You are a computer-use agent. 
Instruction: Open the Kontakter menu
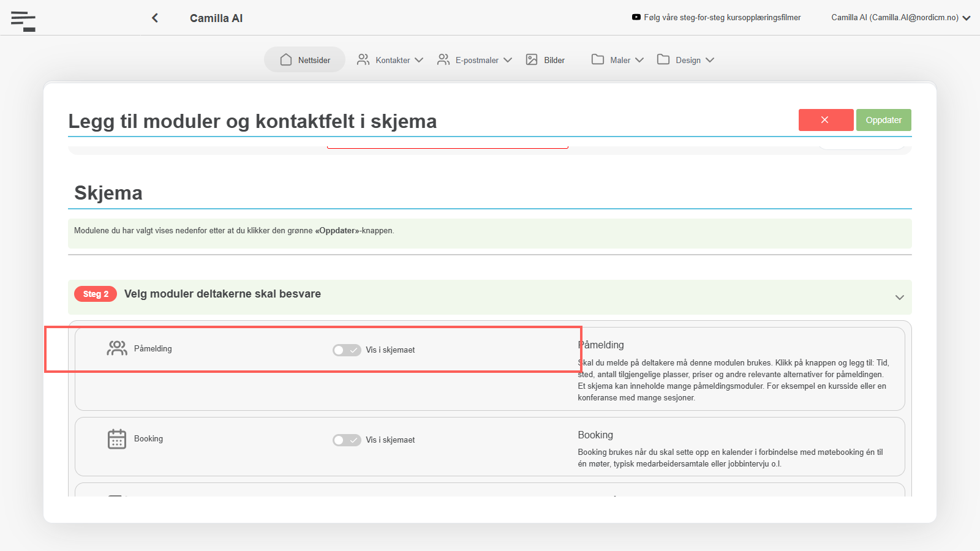pos(390,60)
